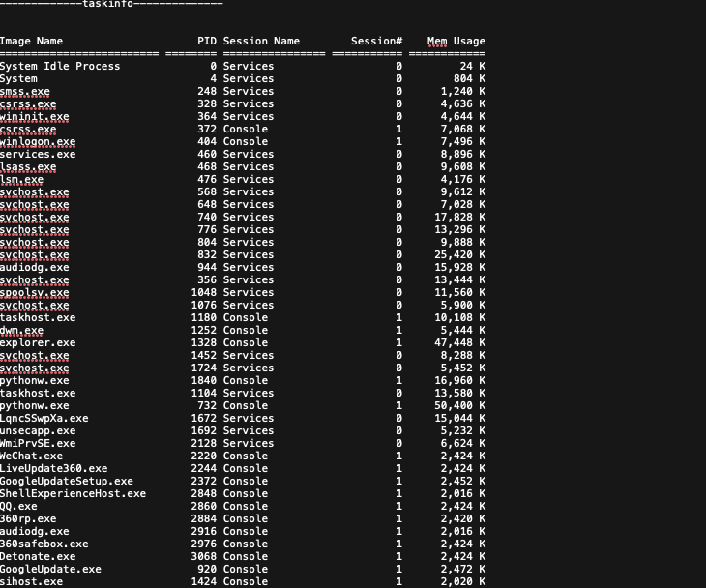
Task: Select memory value '17,828 K'
Action: click(460, 217)
